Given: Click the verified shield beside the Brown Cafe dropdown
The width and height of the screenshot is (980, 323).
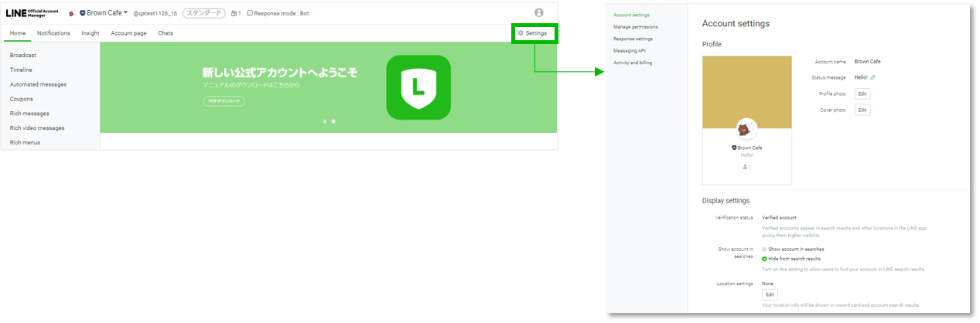Looking at the screenshot, I should click(83, 13).
